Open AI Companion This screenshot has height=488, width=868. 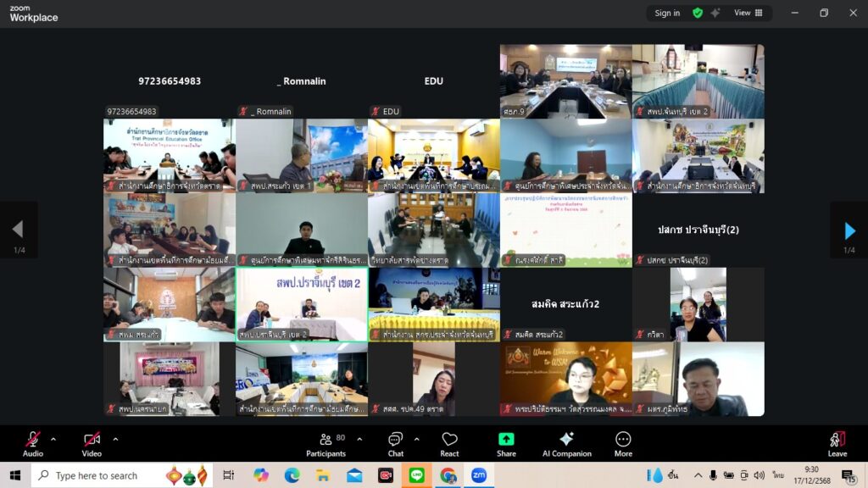[x=566, y=442]
